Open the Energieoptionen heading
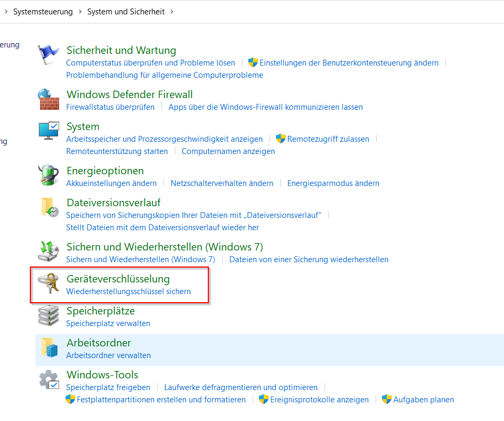This screenshot has width=504, height=421. point(105,171)
